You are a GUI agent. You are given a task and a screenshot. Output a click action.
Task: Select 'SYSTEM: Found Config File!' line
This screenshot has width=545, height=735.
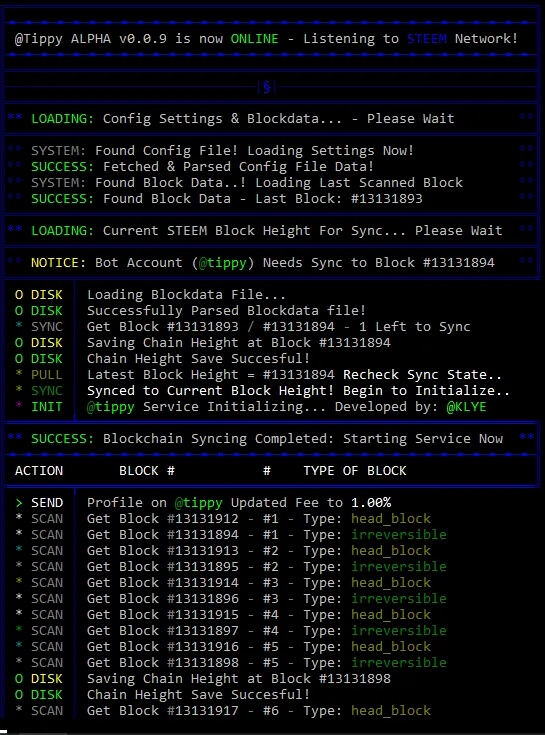point(223,150)
